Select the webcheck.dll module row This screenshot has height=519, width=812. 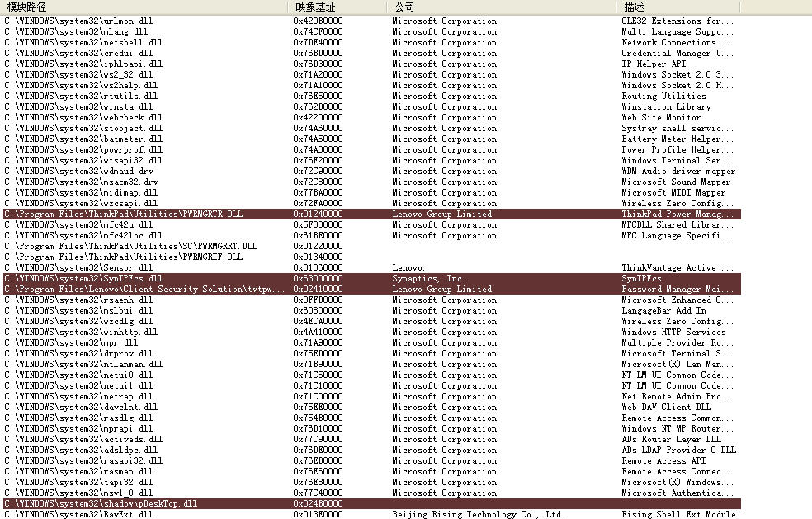click(372, 117)
